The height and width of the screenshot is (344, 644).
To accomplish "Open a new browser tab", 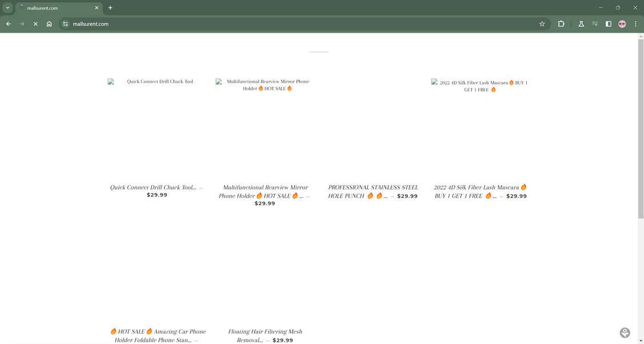I will point(110,7).
